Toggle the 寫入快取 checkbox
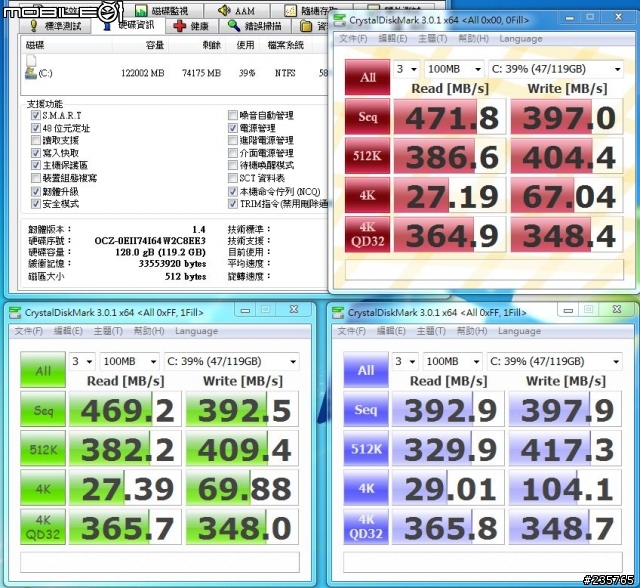The width and height of the screenshot is (640, 588). pos(36,153)
